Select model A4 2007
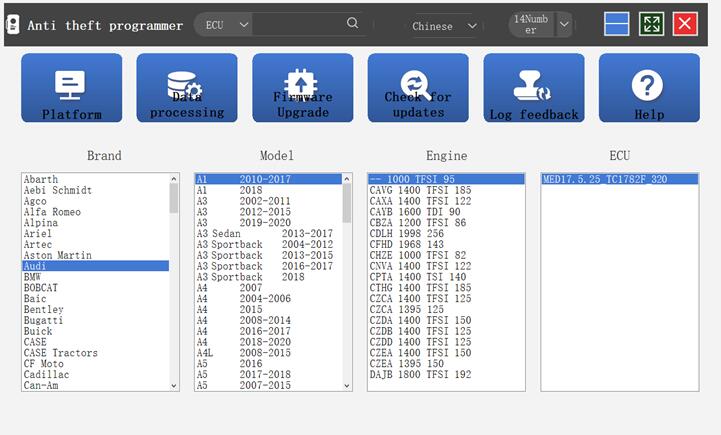The width and height of the screenshot is (721, 435). [269, 288]
